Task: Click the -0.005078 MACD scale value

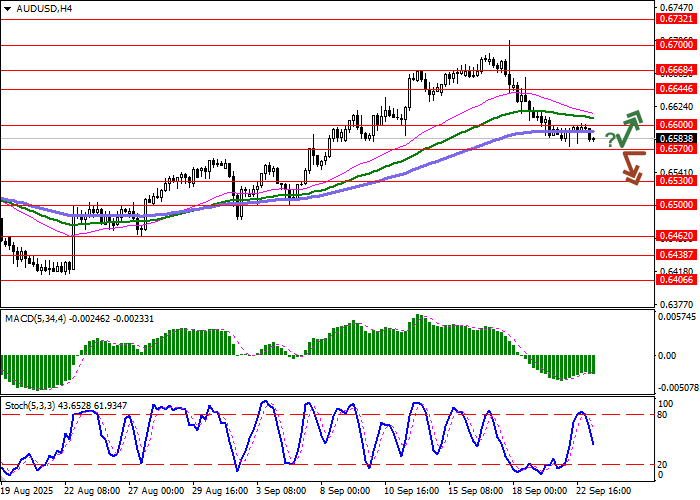Action: point(678,387)
